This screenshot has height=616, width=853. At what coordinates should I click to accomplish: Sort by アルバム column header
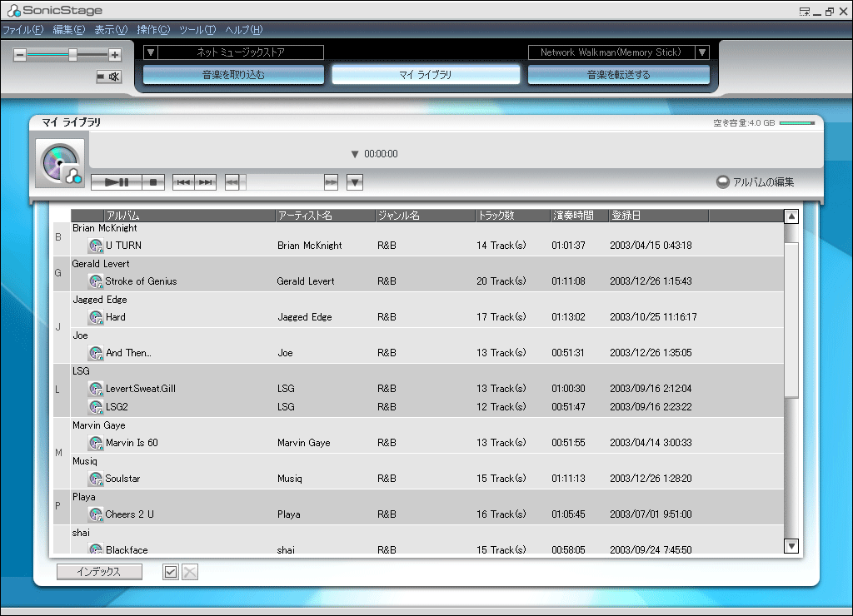(x=189, y=216)
